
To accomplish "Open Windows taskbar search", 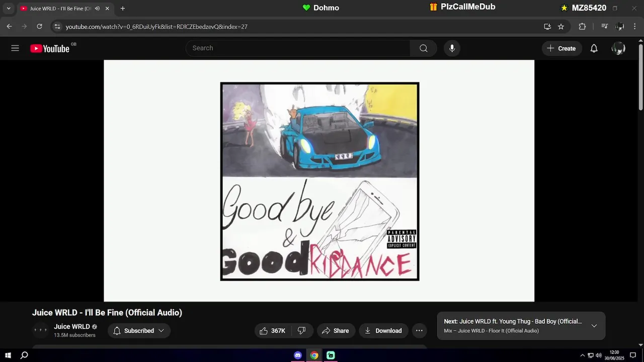I will coord(24,355).
